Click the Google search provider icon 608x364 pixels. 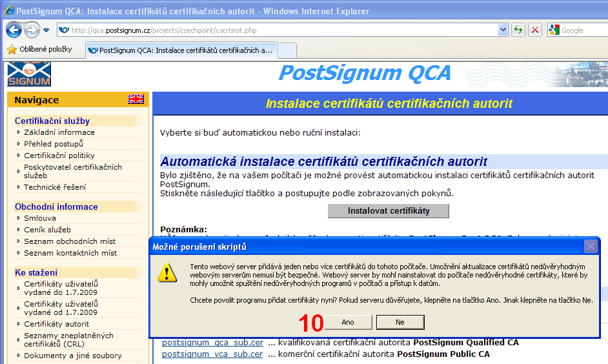point(554,30)
